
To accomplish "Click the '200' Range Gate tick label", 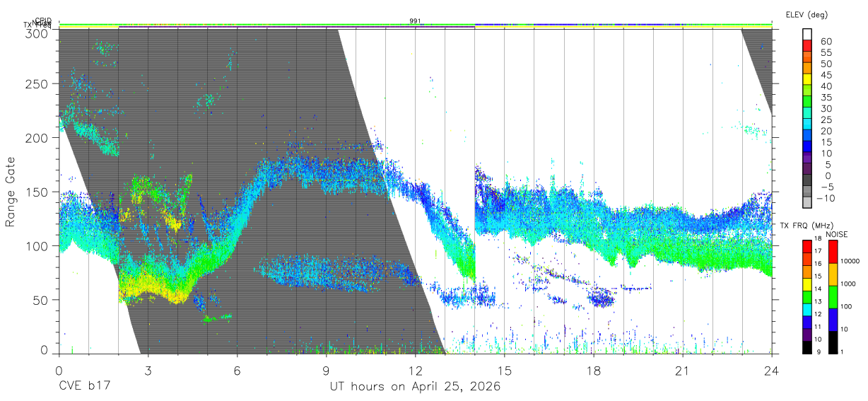I will click(x=37, y=137).
